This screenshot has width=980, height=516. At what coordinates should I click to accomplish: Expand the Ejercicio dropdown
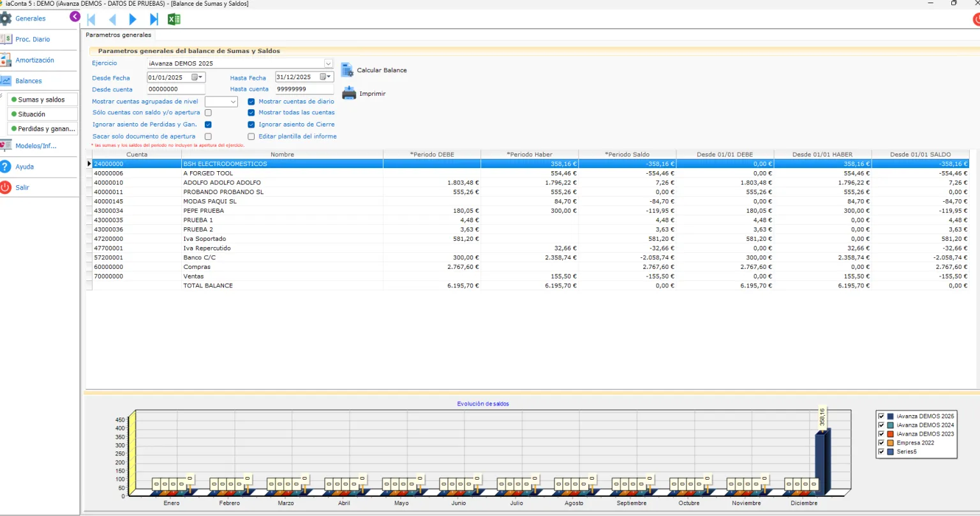(x=328, y=63)
